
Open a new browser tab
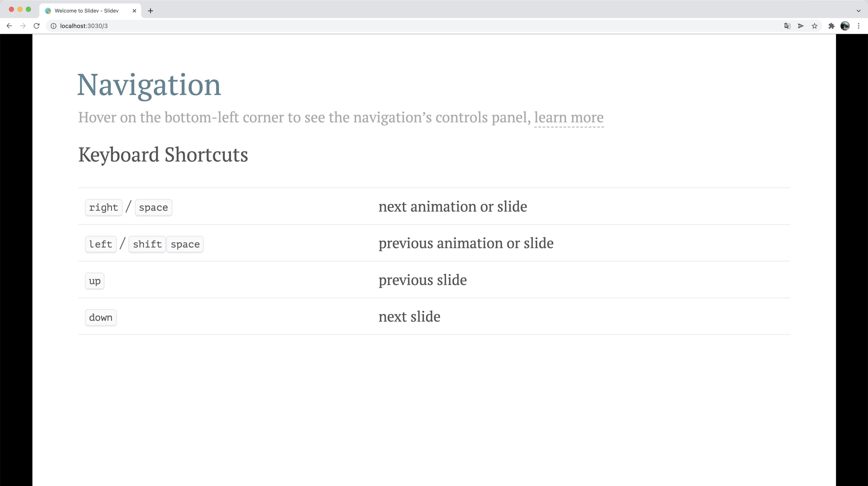(x=151, y=11)
